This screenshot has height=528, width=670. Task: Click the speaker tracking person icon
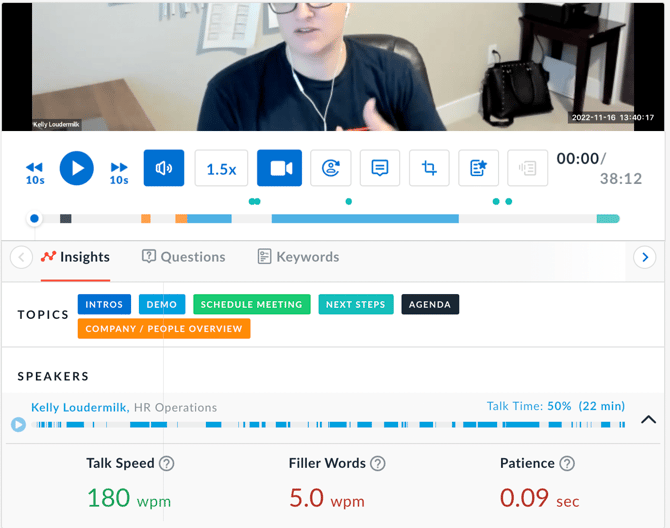pos(331,169)
